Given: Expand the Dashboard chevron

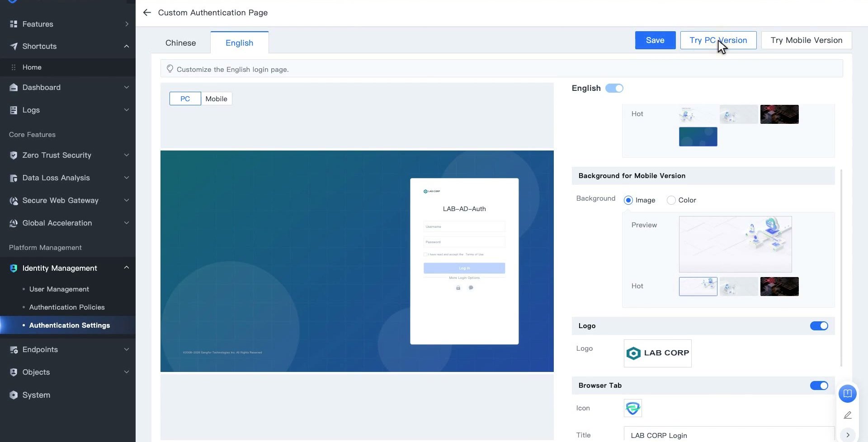Looking at the screenshot, I should point(127,87).
